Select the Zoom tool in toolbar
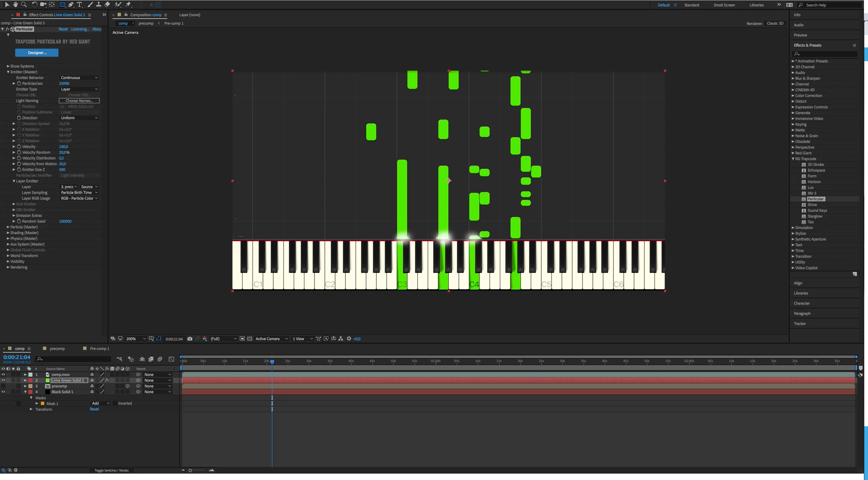 click(24, 4)
